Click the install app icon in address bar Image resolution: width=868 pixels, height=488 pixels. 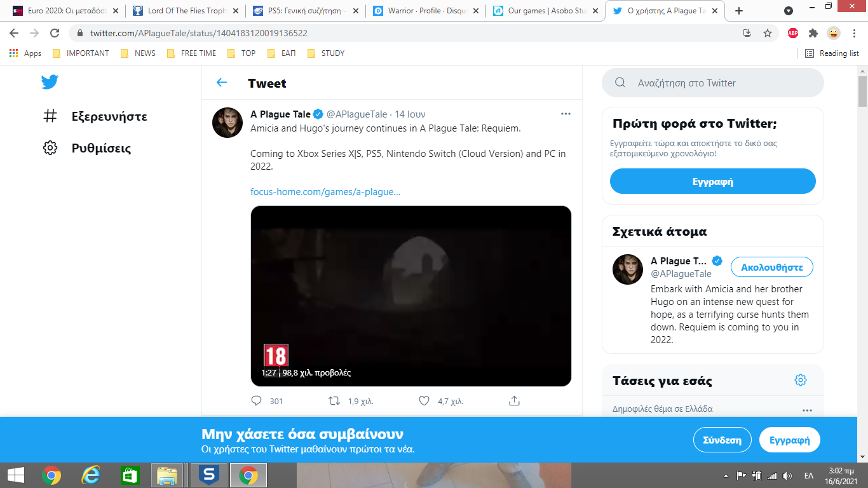click(x=747, y=33)
